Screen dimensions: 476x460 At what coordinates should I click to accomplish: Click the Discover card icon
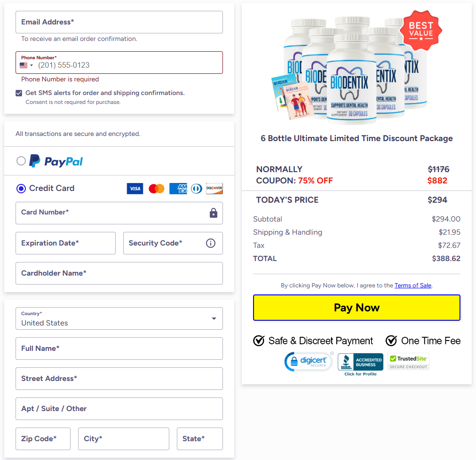coord(214,189)
